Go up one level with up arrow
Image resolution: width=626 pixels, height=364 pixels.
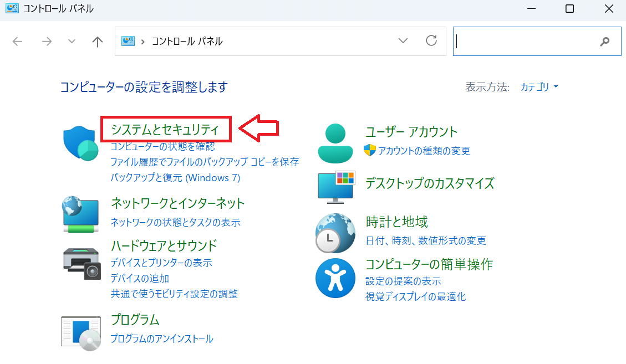pyautogui.click(x=98, y=42)
